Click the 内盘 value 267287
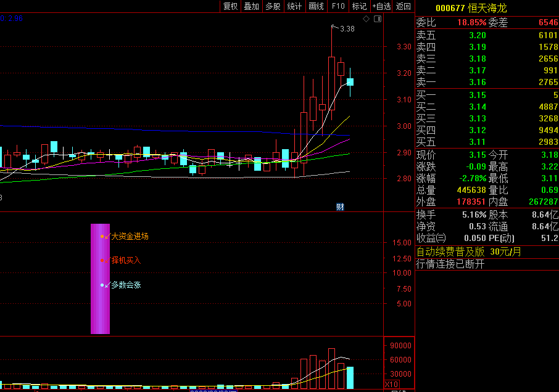The height and width of the screenshot is (392, 559). [544, 202]
